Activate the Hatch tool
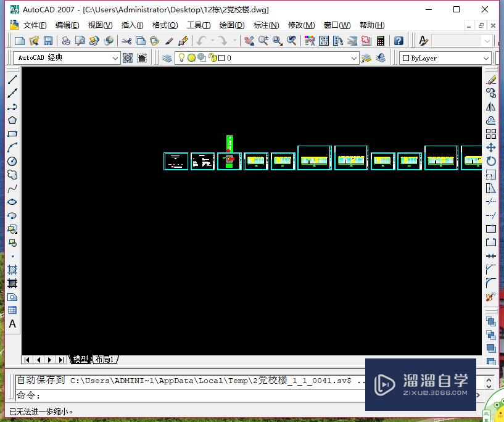The image size is (504, 422). point(12,268)
